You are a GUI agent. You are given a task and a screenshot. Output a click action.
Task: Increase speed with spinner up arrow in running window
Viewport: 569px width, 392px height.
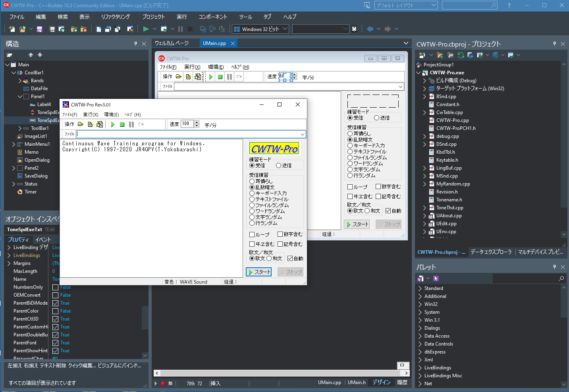[x=197, y=122]
